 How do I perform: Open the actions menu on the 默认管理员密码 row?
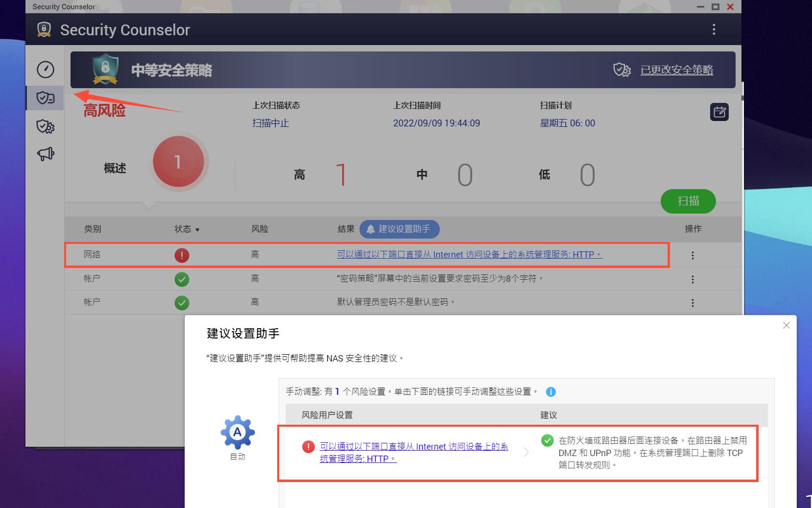(x=693, y=302)
